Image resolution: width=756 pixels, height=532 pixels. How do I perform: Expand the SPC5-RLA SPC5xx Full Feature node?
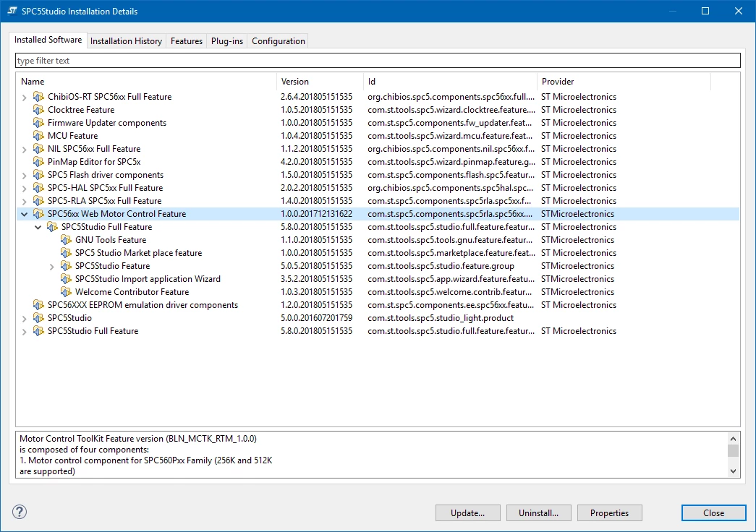click(x=24, y=202)
